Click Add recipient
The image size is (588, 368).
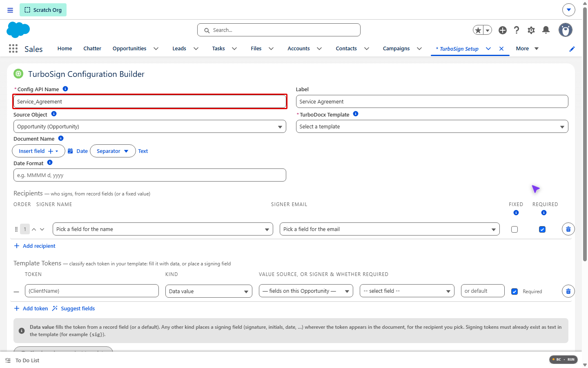(35, 246)
